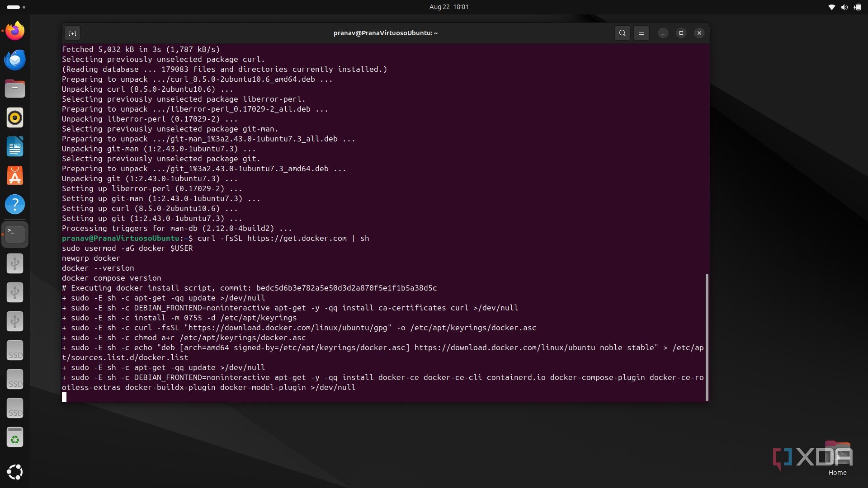Screen dimensions: 868x488
Task: Click the '# Executing docker install script' line
Action: (249, 288)
